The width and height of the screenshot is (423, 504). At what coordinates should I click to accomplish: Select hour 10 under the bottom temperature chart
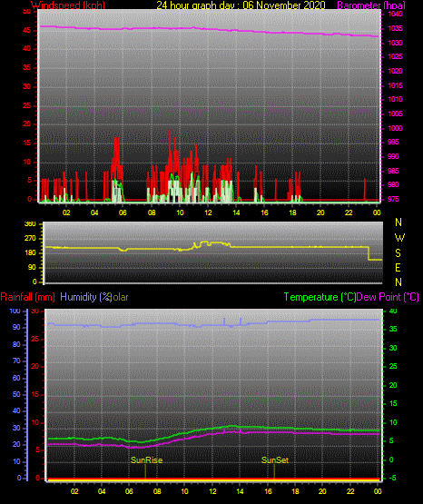[184, 491]
